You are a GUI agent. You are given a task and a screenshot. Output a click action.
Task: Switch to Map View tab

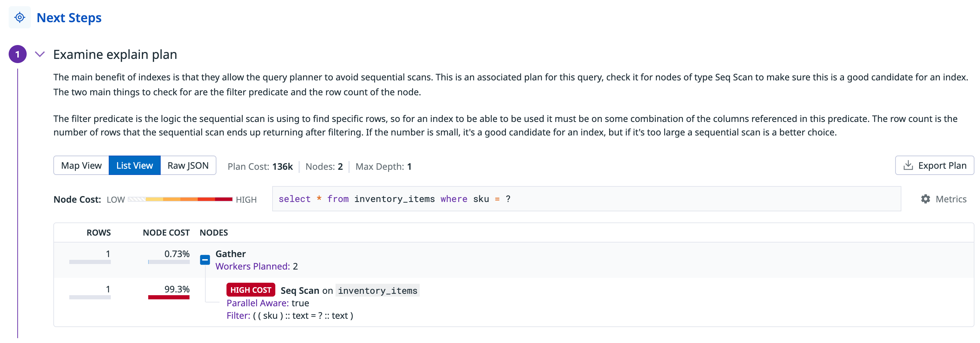click(81, 166)
